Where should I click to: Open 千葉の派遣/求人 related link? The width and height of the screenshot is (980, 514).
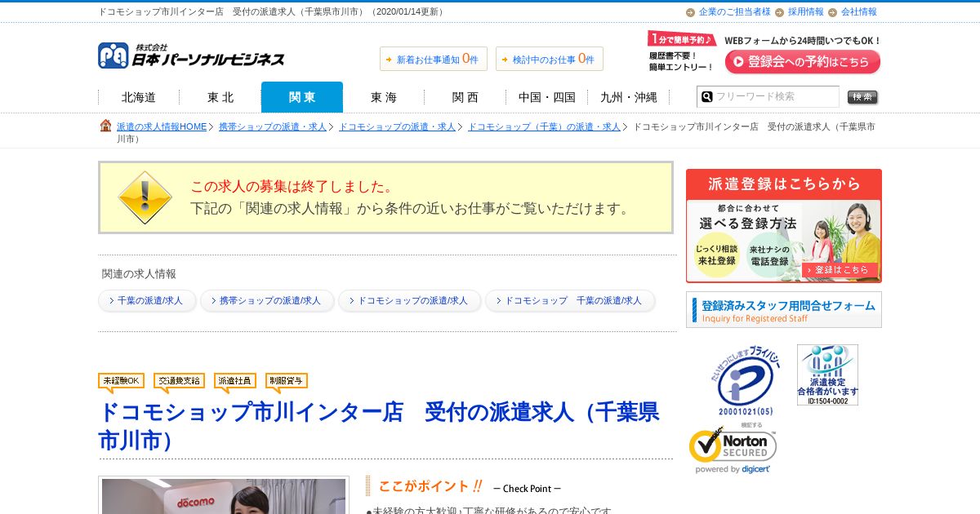tap(147, 300)
